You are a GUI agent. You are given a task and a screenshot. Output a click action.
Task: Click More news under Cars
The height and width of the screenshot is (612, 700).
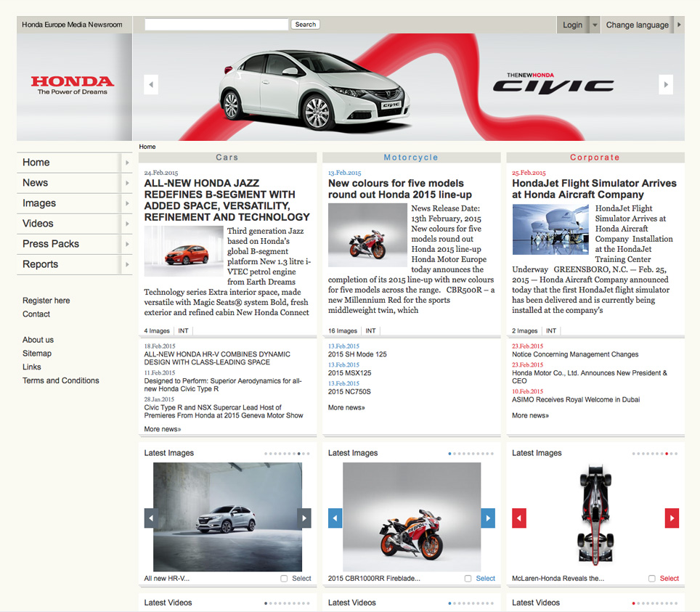pyautogui.click(x=163, y=430)
